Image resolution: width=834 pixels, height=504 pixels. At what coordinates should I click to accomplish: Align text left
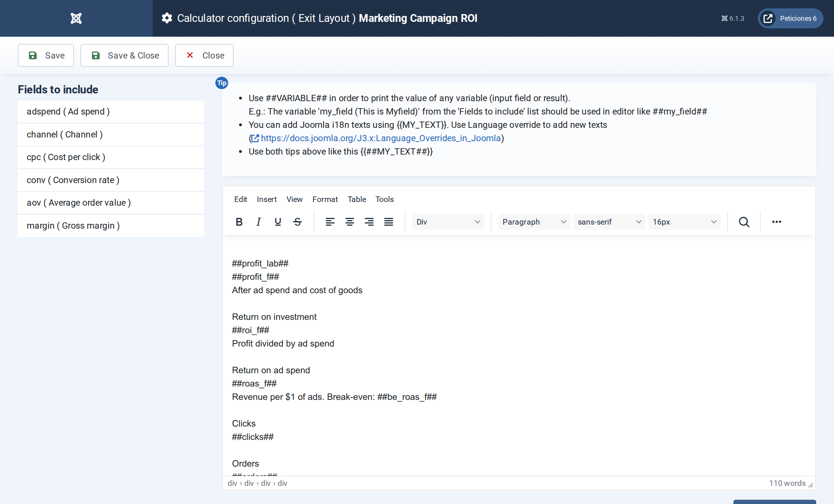(x=330, y=222)
